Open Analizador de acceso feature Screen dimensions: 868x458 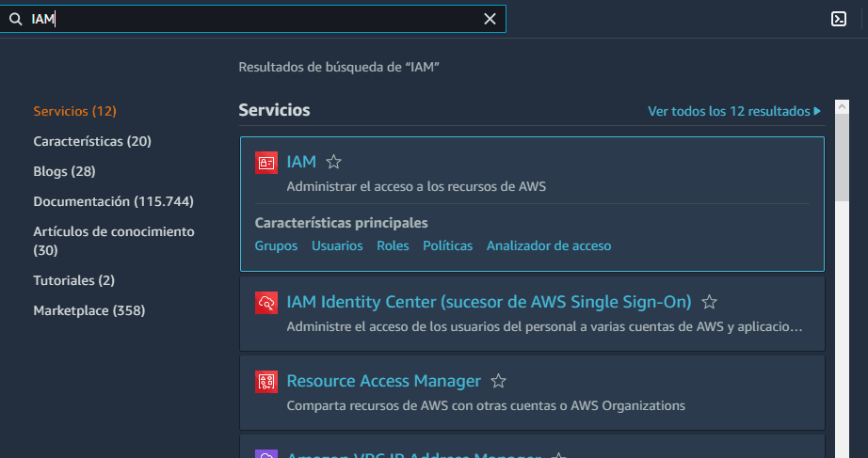tap(549, 245)
